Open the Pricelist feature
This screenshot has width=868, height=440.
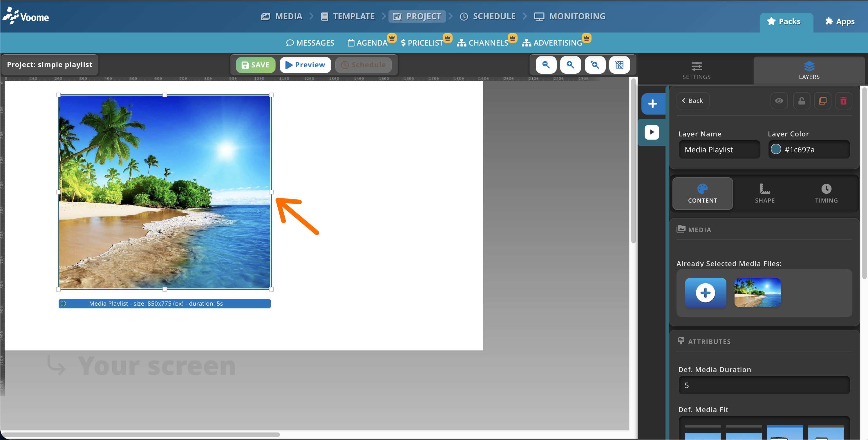pos(422,43)
